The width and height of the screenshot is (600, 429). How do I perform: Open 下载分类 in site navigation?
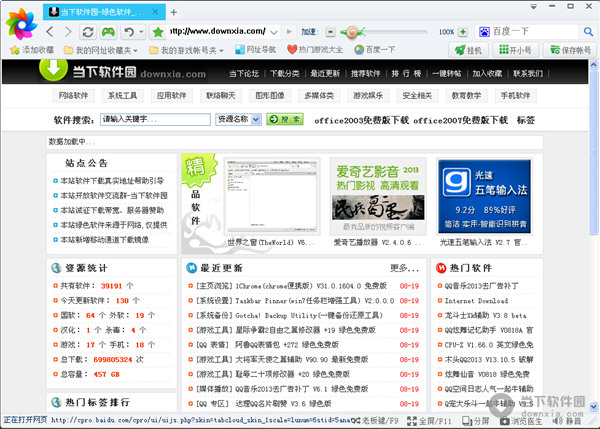click(x=284, y=73)
